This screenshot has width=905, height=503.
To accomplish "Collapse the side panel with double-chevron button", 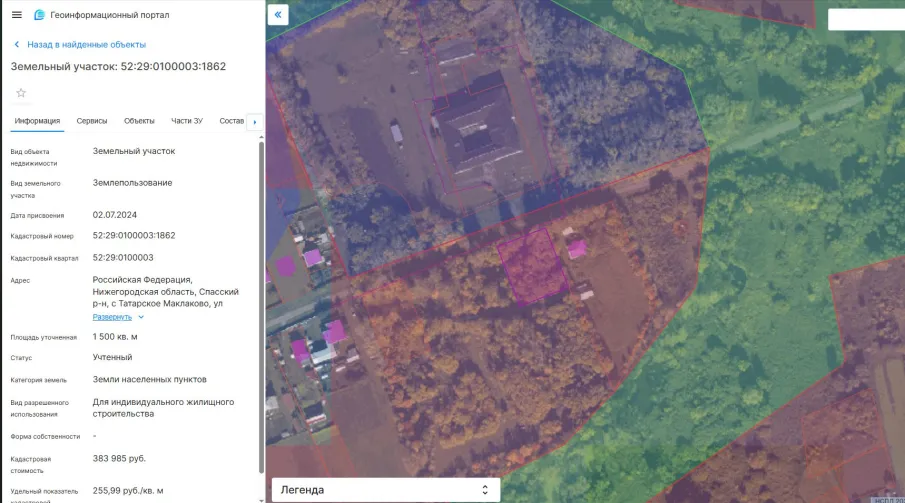I will (278, 14).
